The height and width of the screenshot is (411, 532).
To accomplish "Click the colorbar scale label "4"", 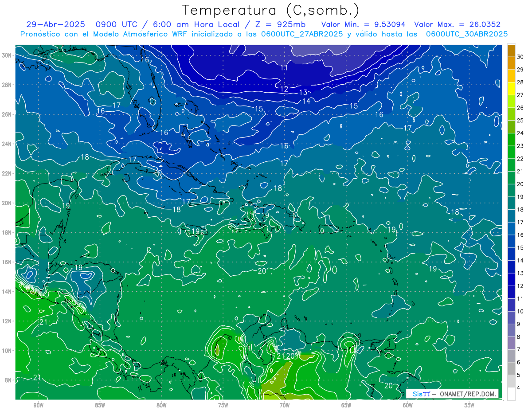I will pos(519,388).
